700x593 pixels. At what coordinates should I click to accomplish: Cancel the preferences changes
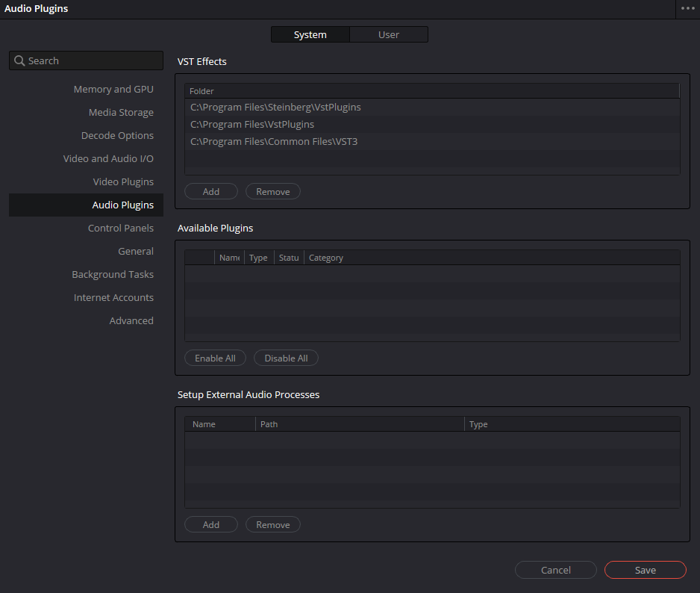(x=556, y=570)
